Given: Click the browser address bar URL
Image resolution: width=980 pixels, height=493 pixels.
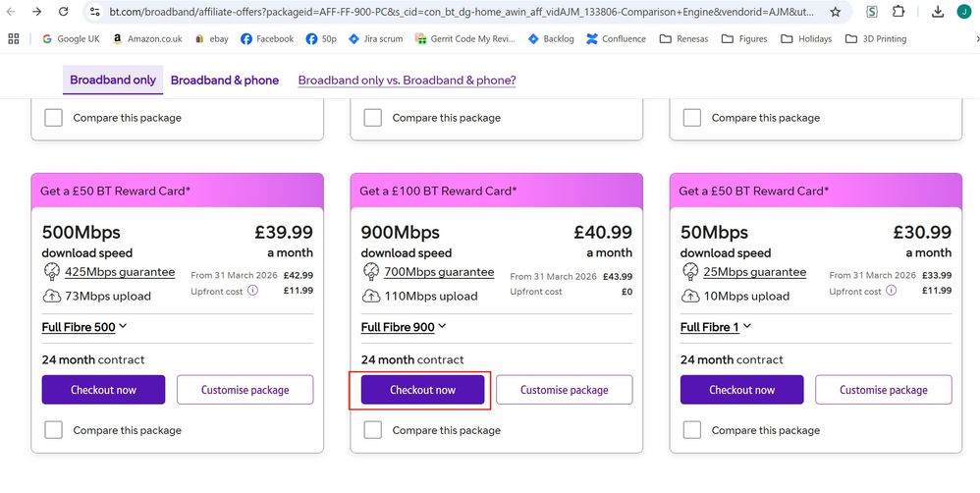Looking at the screenshot, I should [x=462, y=12].
